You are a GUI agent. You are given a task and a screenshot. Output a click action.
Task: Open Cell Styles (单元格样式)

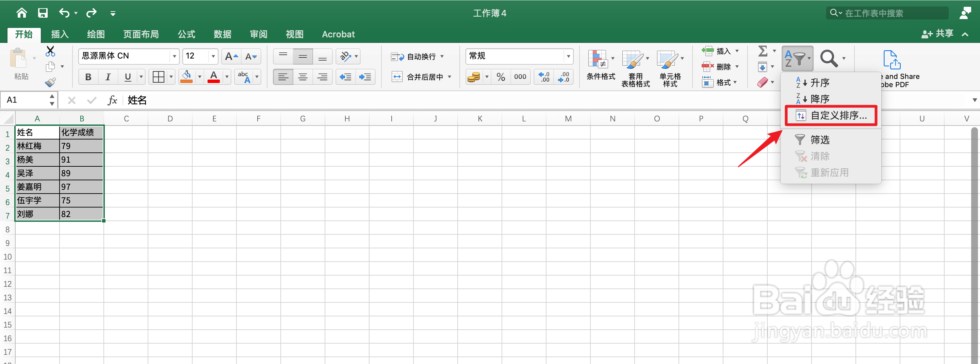point(670,68)
